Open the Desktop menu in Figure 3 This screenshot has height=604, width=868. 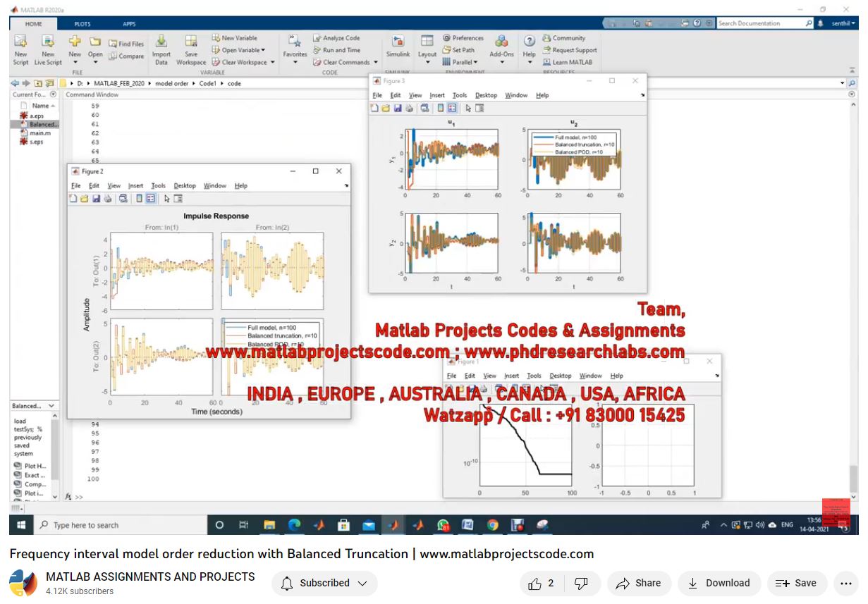[486, 95]
